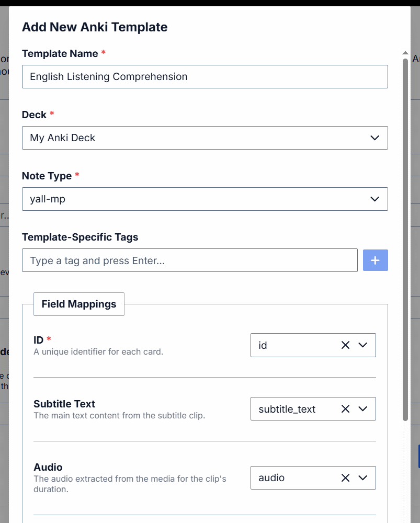Screen dimensions: 420x523
Task: Expand the Audio mapping chevron arrow
Action: (363, 477)
